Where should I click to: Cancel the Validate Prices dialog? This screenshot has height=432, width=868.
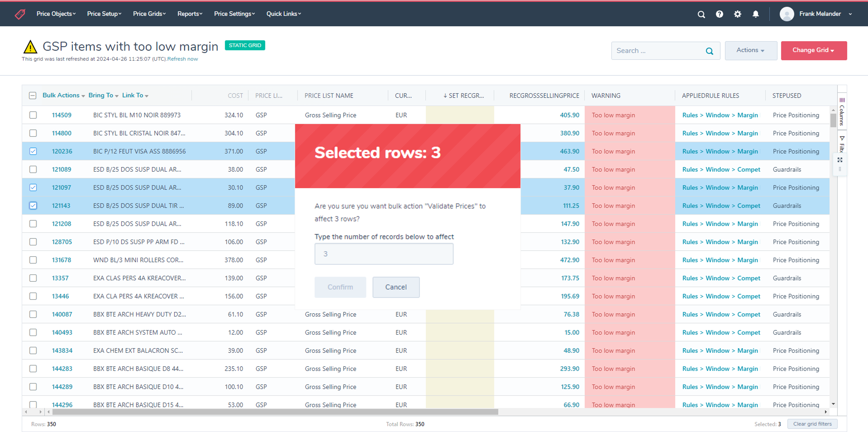(x=396, y=287)
